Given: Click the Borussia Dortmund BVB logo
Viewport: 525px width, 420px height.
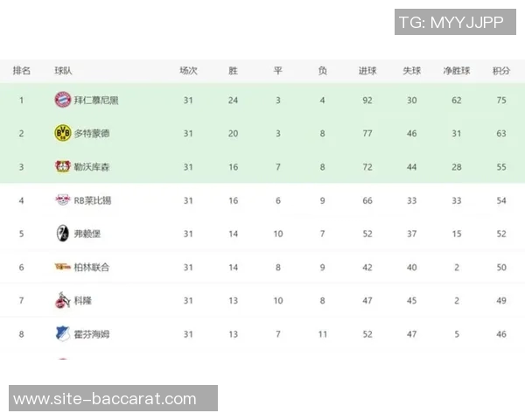Looking at the screenshot, I should [62, 133].
